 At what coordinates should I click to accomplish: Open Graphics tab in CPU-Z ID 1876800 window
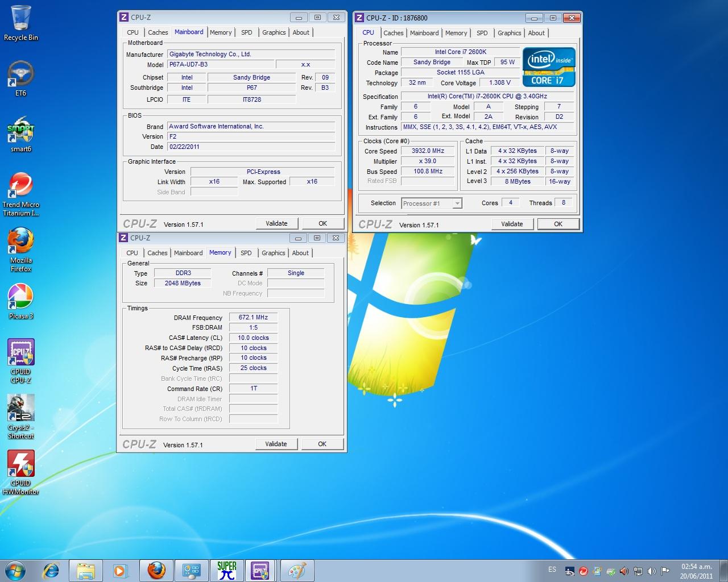pos(509,33)
